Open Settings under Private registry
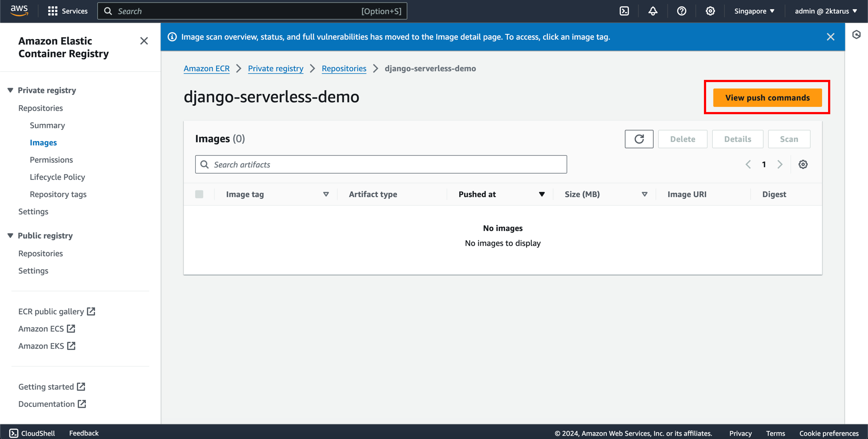 (33, 211)
